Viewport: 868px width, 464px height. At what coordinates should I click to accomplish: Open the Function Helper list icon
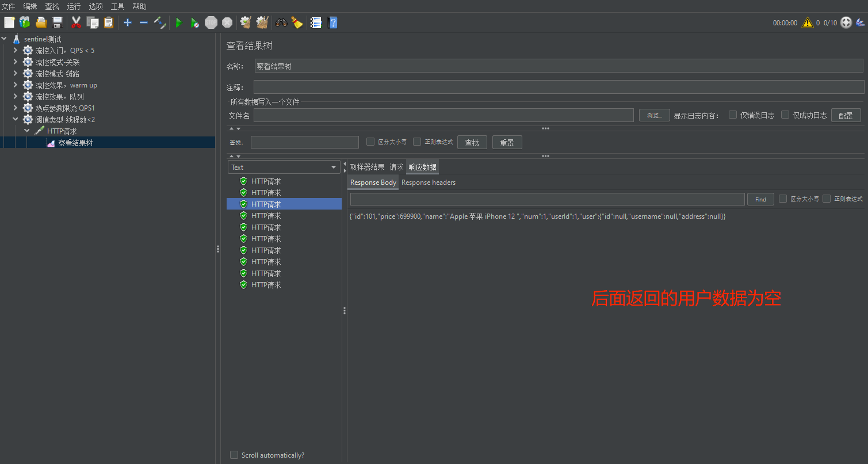coord(316,22)
